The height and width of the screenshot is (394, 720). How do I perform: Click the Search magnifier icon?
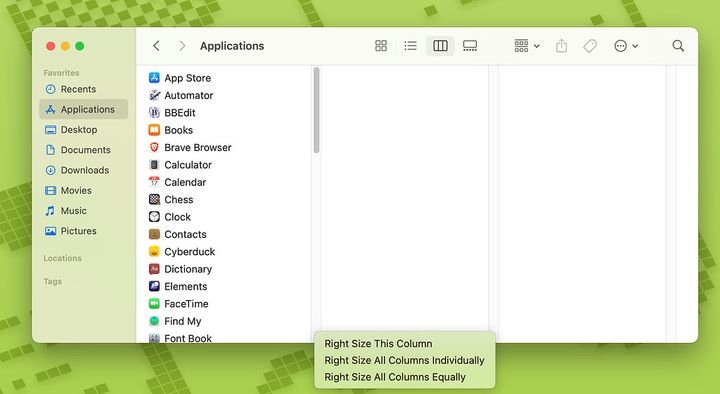point(678,45)
